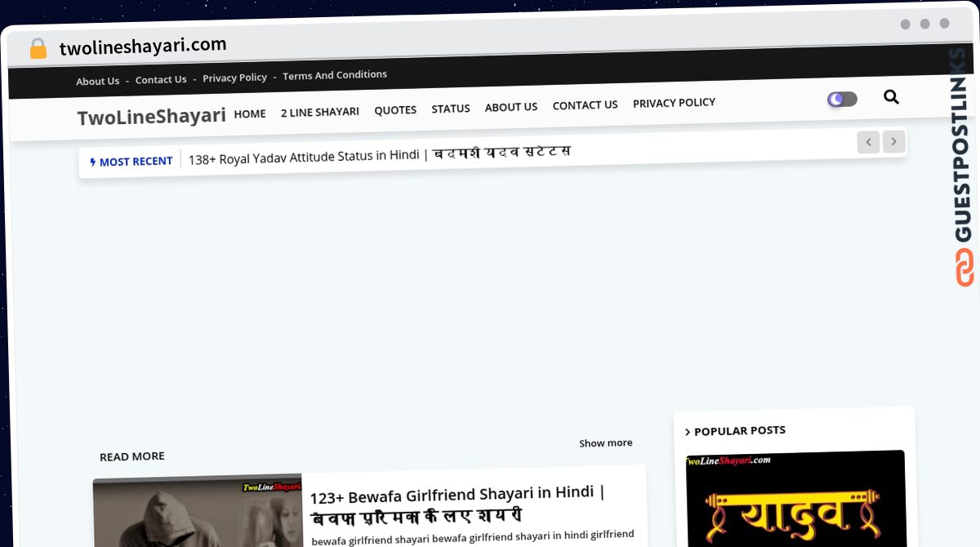Show next recent post arrow
Image resolution: width=980 pixels, height=547 pixels.
point(894,142)
